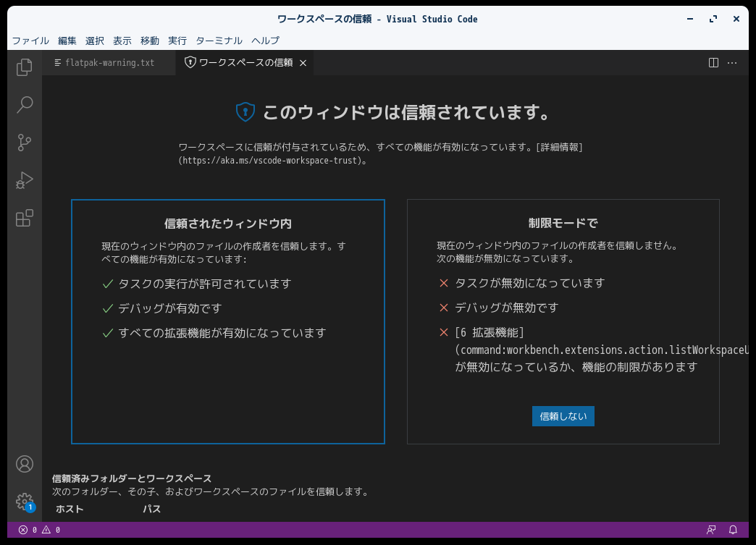
Task: Click the 信頼しない button
Action: click(563, 416)
